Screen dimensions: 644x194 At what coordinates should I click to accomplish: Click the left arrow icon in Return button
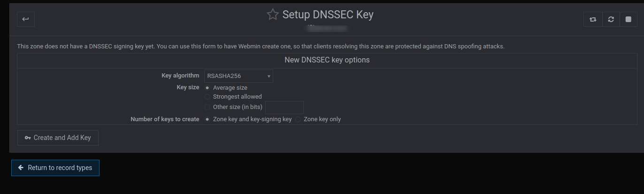click(x=21, y=168)
